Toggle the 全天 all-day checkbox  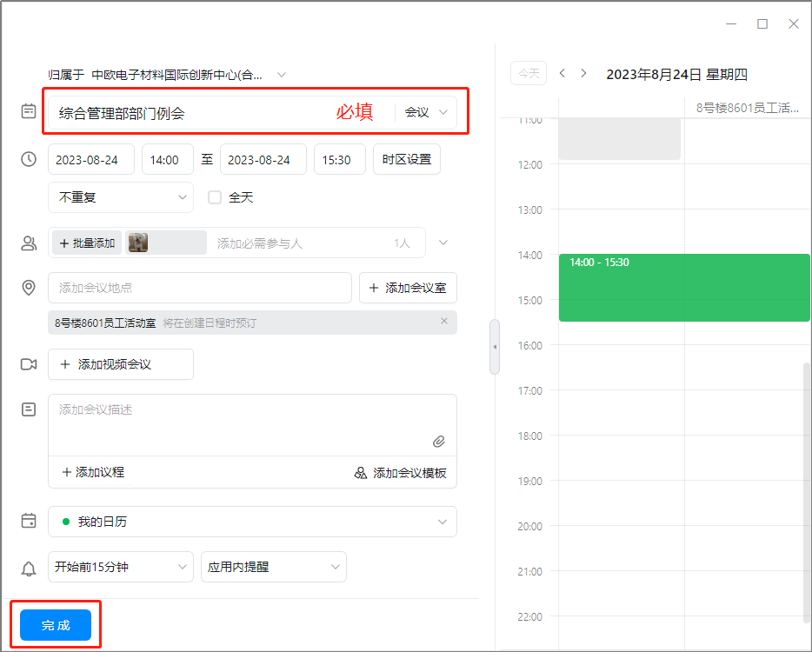pyautogui.click(x=215, y=197)
